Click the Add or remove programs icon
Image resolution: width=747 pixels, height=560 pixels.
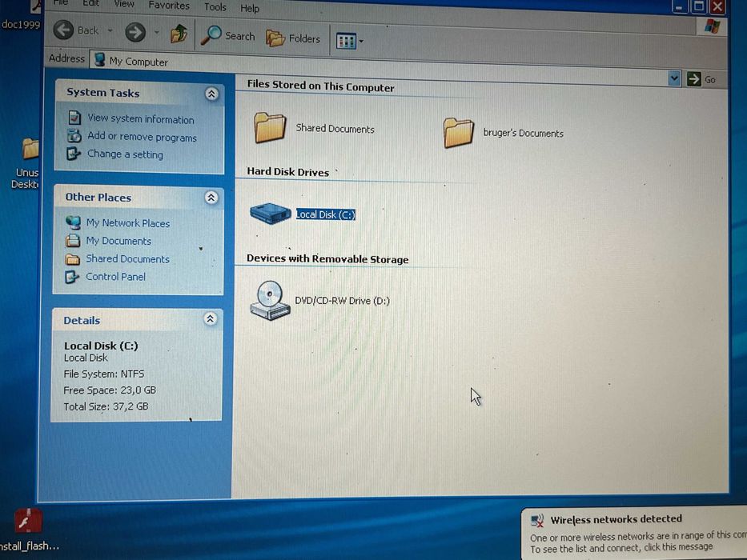click(74, 135)
